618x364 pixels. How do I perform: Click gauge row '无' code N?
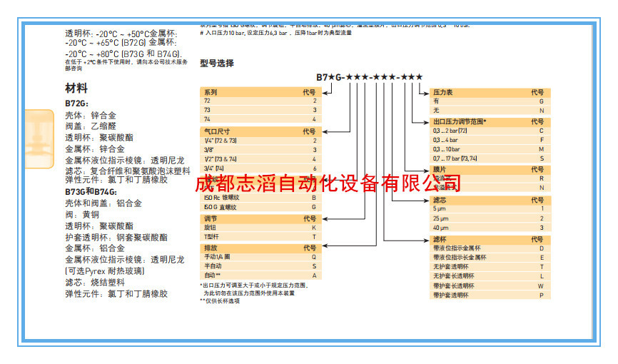point(490,111)
